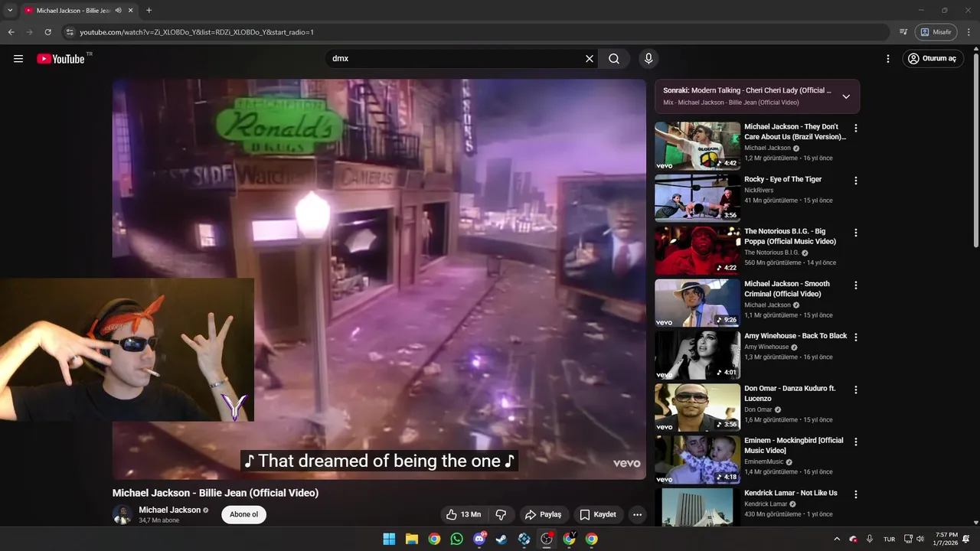Image resolution: width=980 pixels, height=551 pixels.
Task: Dislike the video with thumbs-down button
Action: coord(501,514)
